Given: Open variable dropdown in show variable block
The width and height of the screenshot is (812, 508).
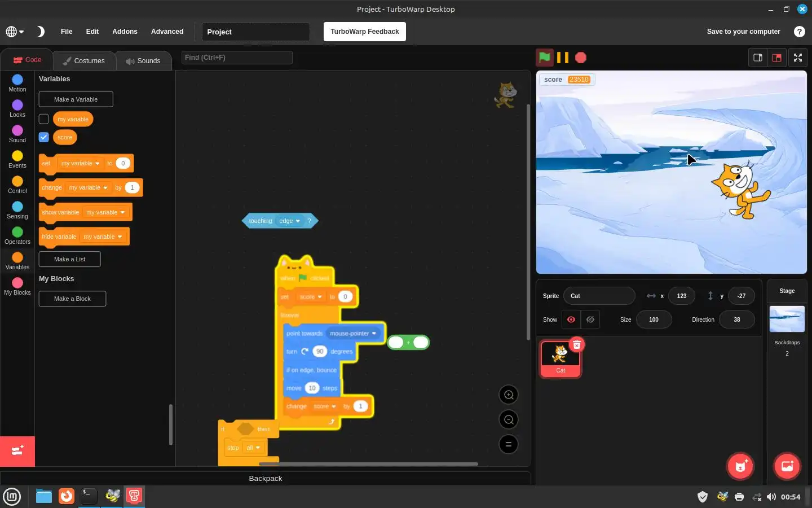Looking at the screenshot, I should (x=106, y=212).
